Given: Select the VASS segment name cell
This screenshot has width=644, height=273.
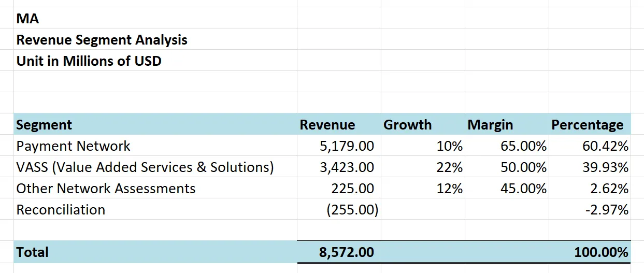Looking at the screenshot, I should coord(145,167).
